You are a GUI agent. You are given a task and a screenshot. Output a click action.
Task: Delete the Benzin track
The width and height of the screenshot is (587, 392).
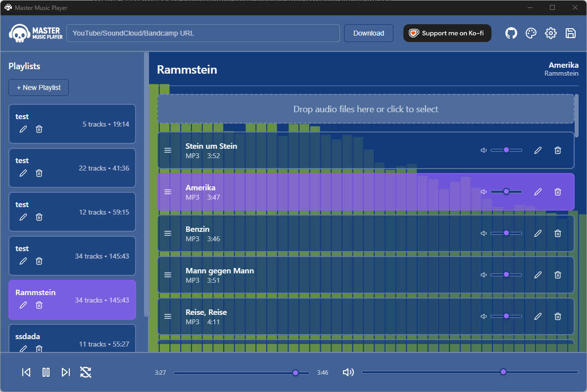coord(558,233)
